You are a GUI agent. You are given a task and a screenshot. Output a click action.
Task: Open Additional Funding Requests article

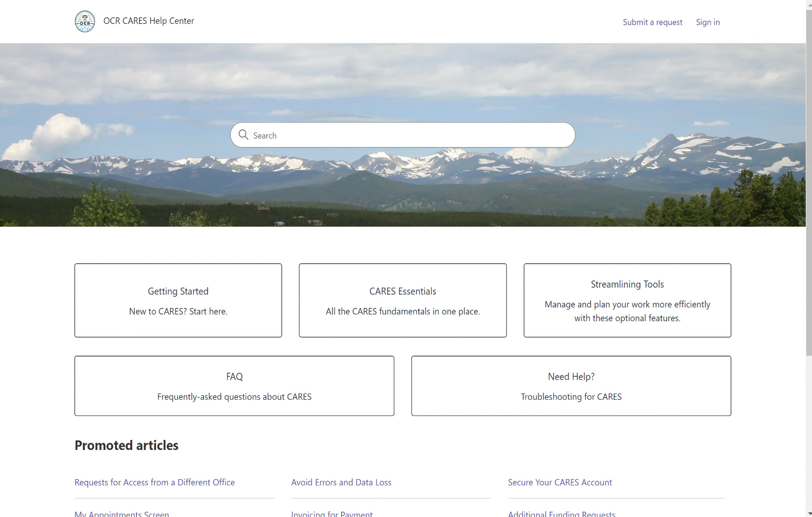(x=561, y=514)
